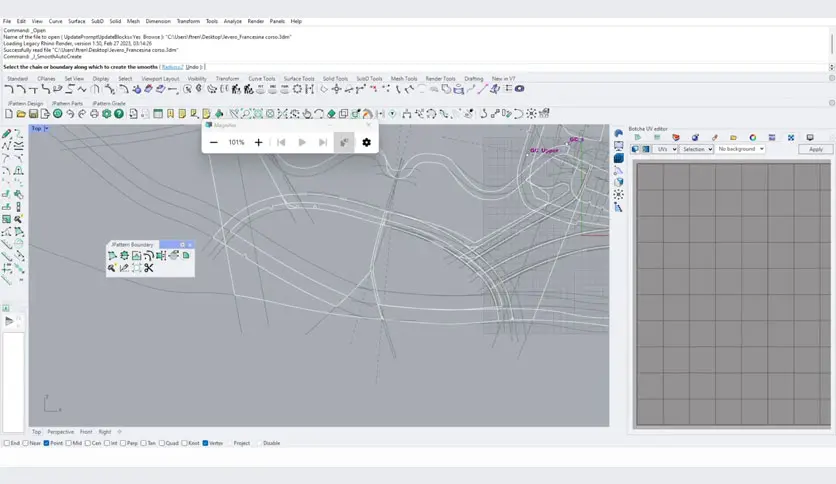Enable the Cen osnap checkbox

pyautogui.click(x=88, y=443)
